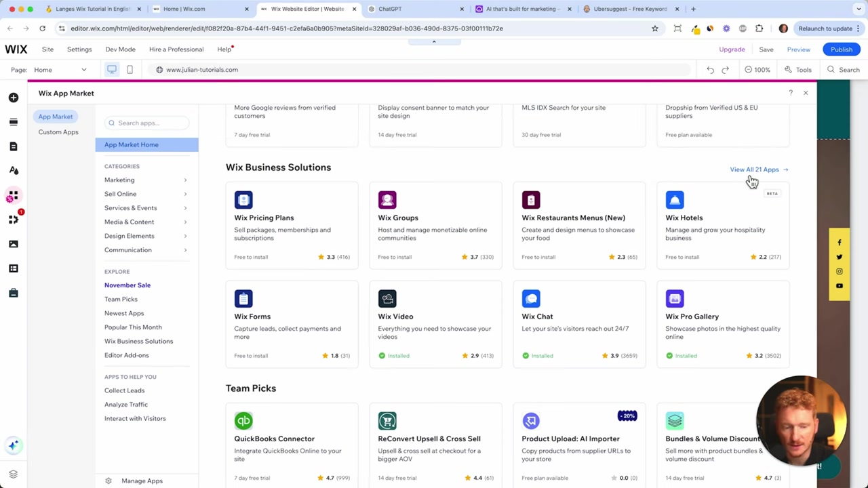The height and width of the screenshot is (488, 868).
Task: Open the editor Tools button
Action: [797, 70]
